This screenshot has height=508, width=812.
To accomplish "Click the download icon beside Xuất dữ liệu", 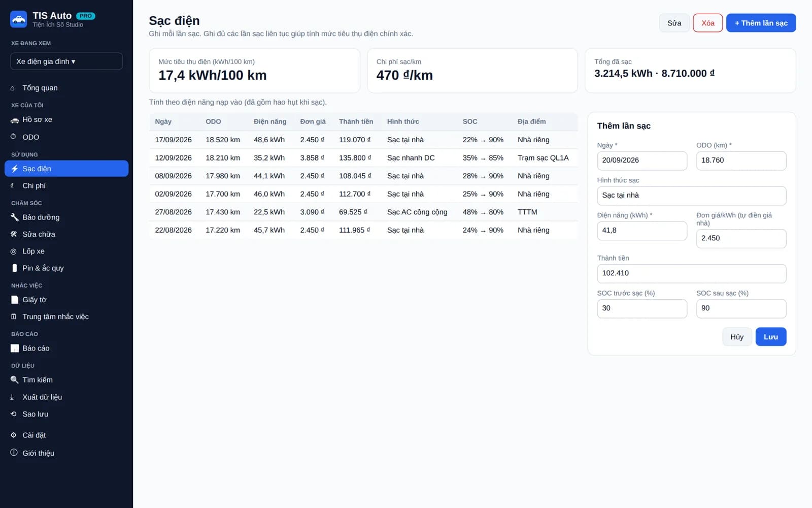I will (x=12, y=397).
